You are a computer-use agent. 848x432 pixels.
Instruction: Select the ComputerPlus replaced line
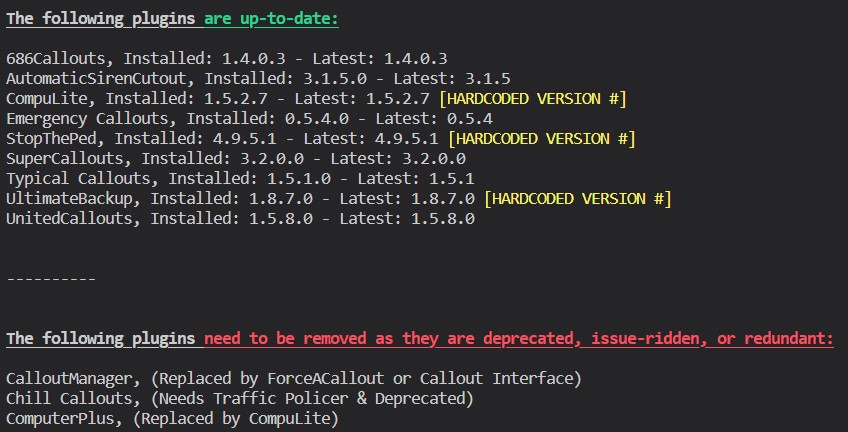172,418
